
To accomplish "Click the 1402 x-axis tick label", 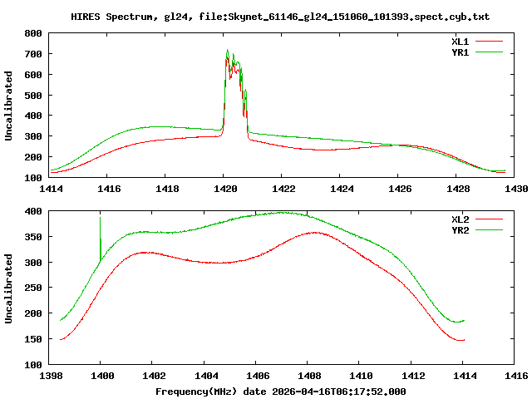I will 154,376.
